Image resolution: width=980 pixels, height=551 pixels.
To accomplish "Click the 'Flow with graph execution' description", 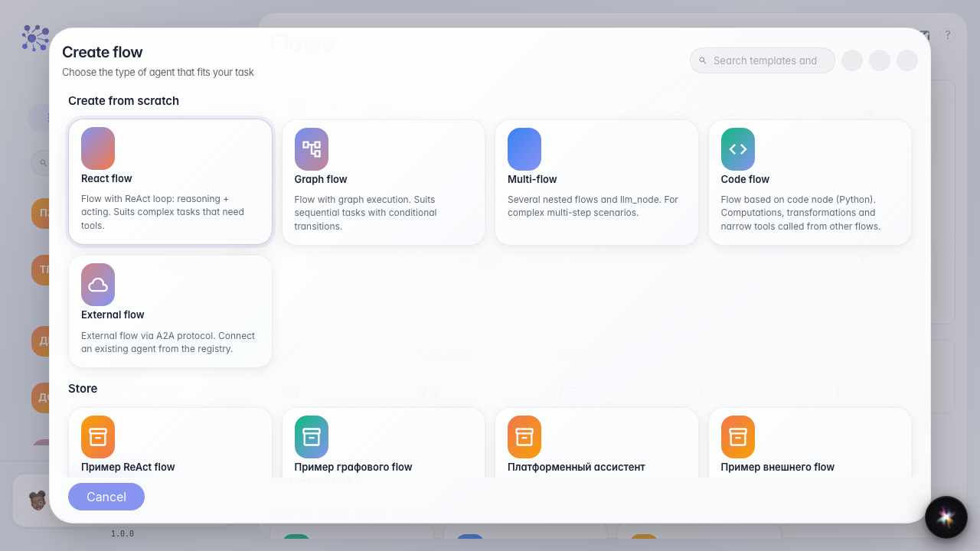I will (366, 213).
